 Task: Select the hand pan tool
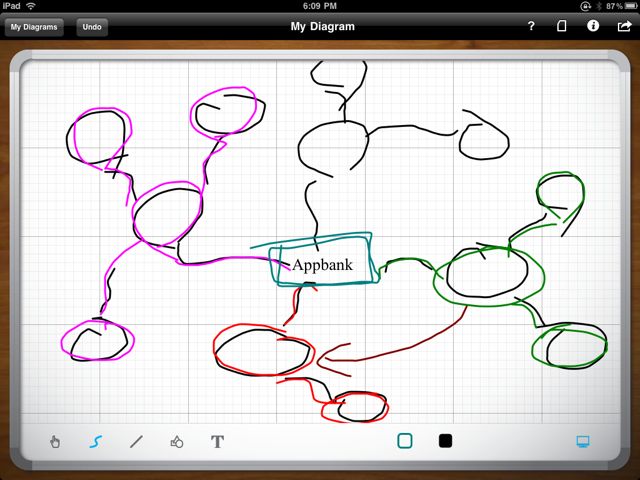coord(55,442)
